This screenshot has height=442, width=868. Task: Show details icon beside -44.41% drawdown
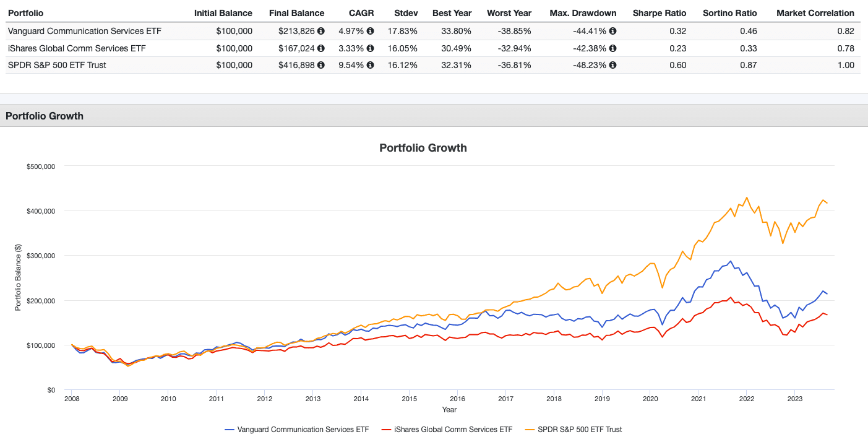[x=612, y=32]
